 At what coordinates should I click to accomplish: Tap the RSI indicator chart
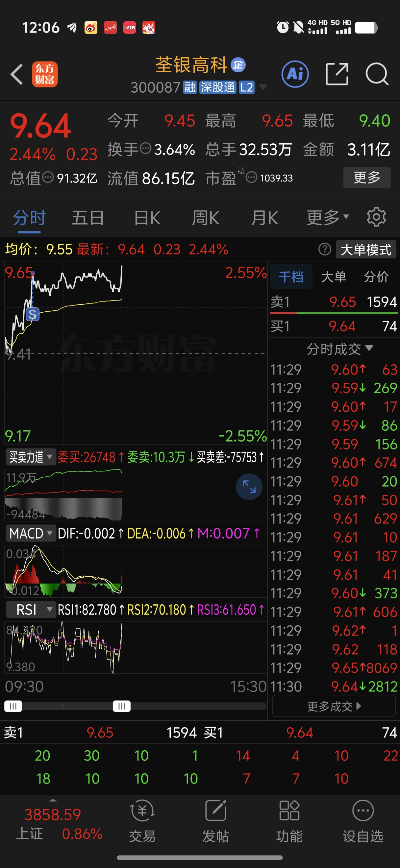136,647
